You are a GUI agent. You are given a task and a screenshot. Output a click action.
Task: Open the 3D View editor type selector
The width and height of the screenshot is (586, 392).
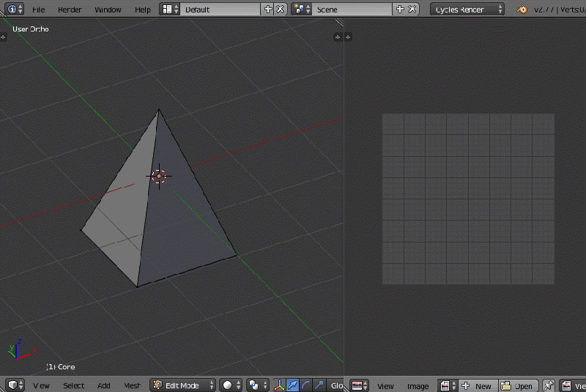pos(15,385)
